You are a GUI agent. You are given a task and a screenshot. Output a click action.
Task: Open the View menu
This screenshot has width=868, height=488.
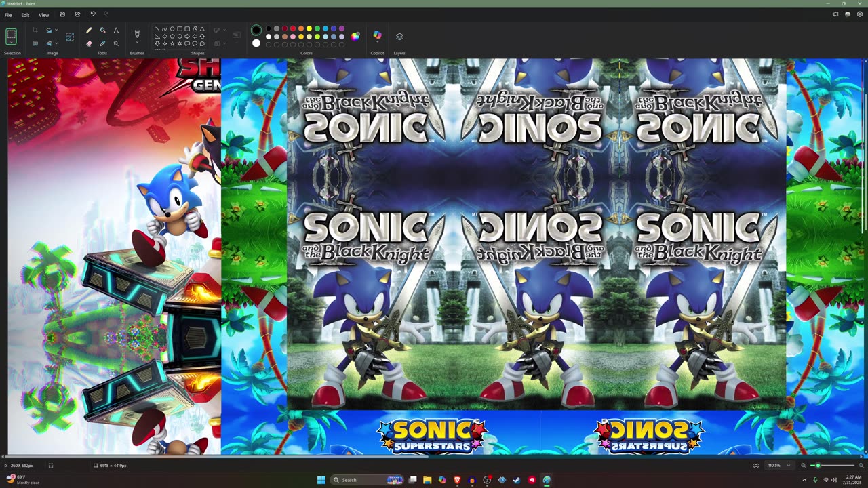tap(43, 14)
